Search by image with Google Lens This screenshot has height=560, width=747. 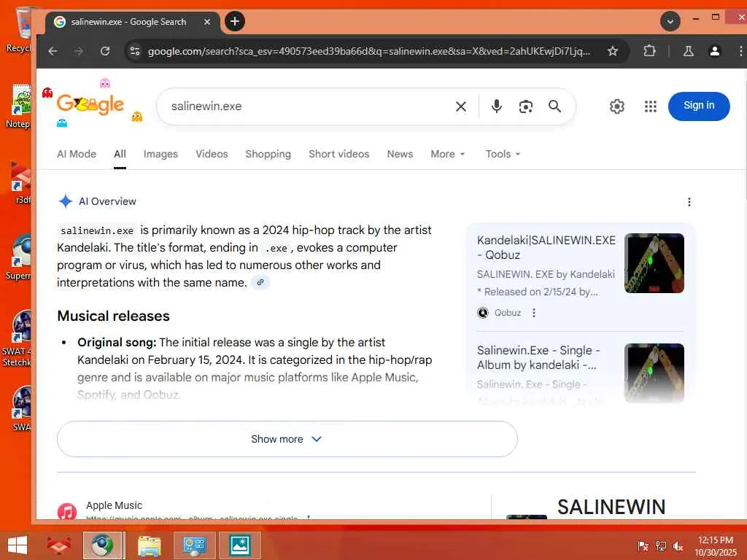point(525,106)
